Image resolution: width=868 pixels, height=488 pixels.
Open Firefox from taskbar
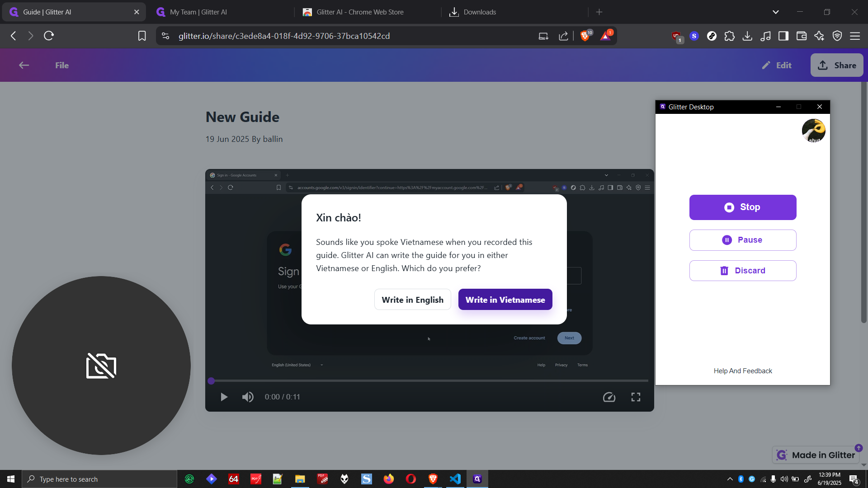[389, 479]
